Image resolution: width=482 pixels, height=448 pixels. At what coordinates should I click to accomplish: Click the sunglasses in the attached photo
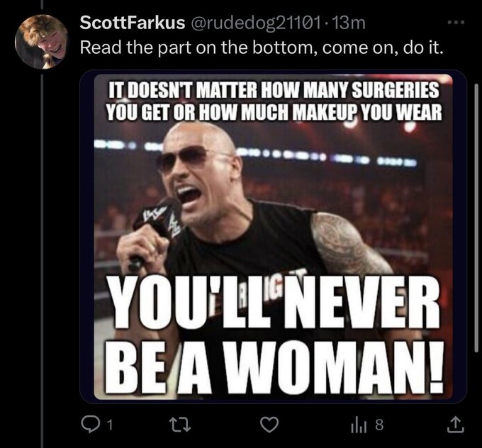click(x=192, y=157)
